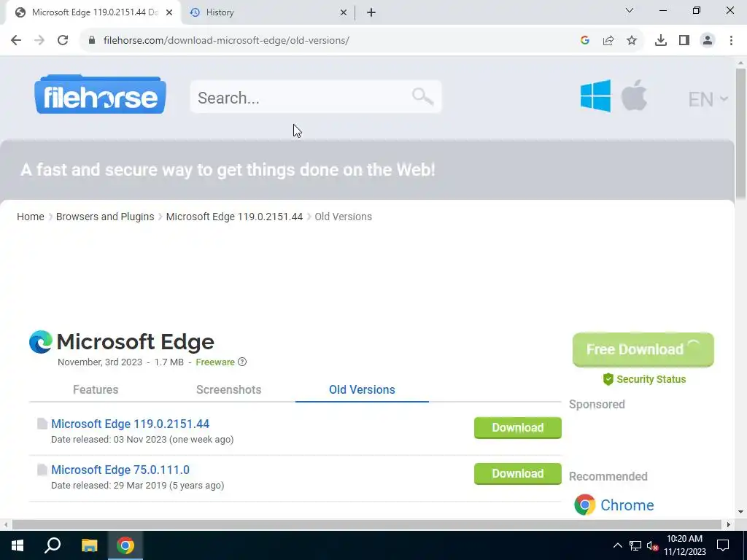This screenshot has height=560, width=747.
Task: Open Microsoft Edge 119.0.2151.44 breadcrumb link
Action: point(234,217)
